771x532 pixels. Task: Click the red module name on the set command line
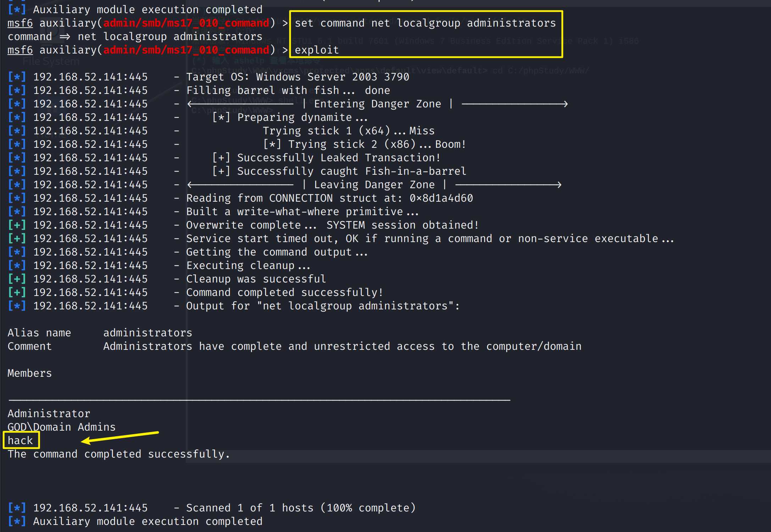point(186,23)
